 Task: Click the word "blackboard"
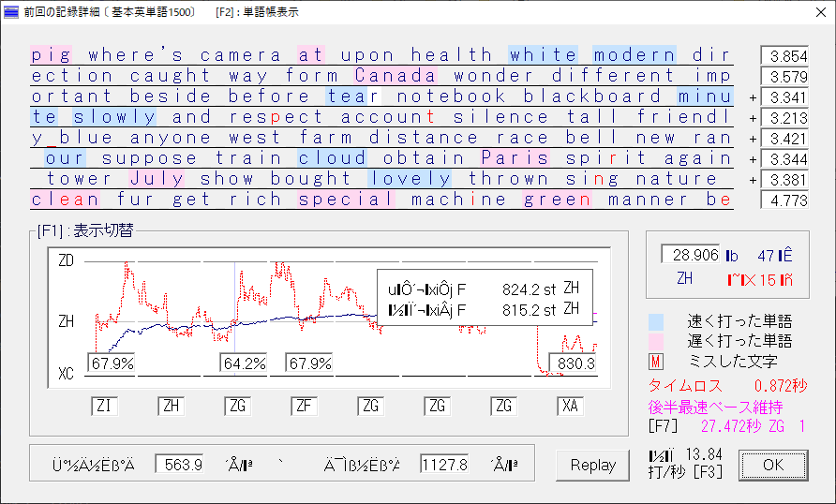591,96
